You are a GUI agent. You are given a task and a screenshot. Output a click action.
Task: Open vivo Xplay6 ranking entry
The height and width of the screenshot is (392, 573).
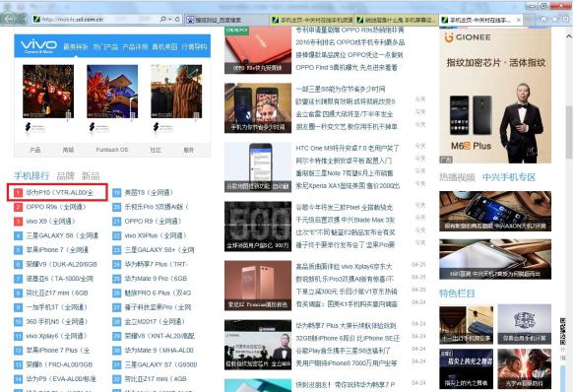coord(56,336)
